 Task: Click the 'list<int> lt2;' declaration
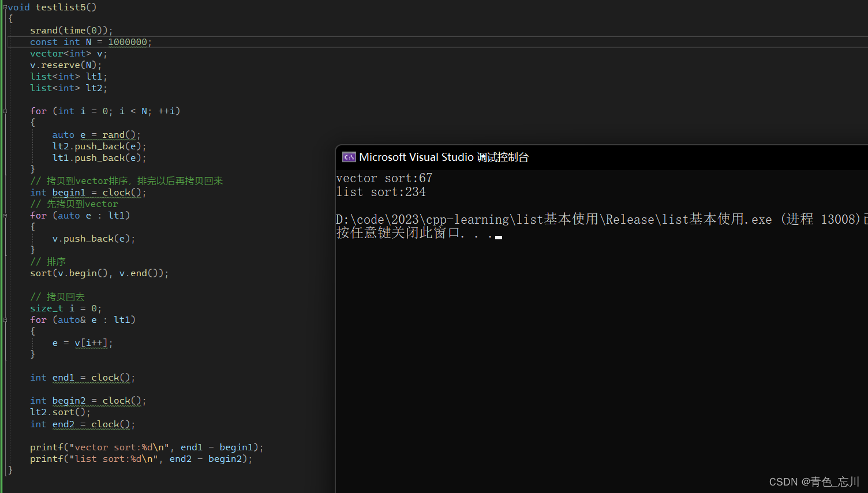[69, 88]
